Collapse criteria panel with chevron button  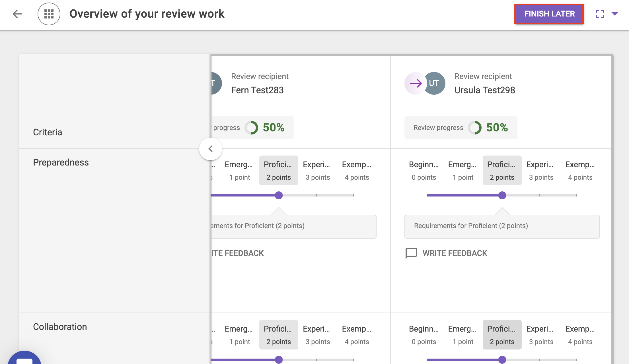(x=211, y=149)
